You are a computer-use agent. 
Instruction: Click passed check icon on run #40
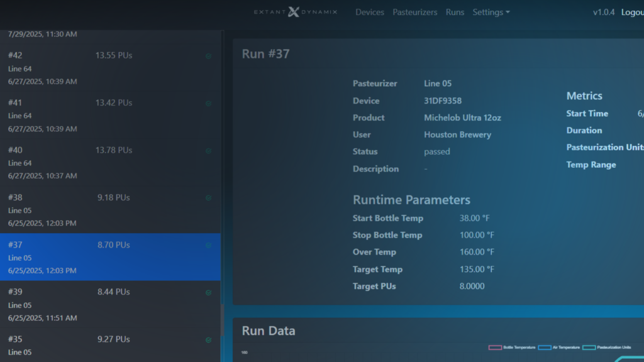pyautogui.click(x=208, y=151)
